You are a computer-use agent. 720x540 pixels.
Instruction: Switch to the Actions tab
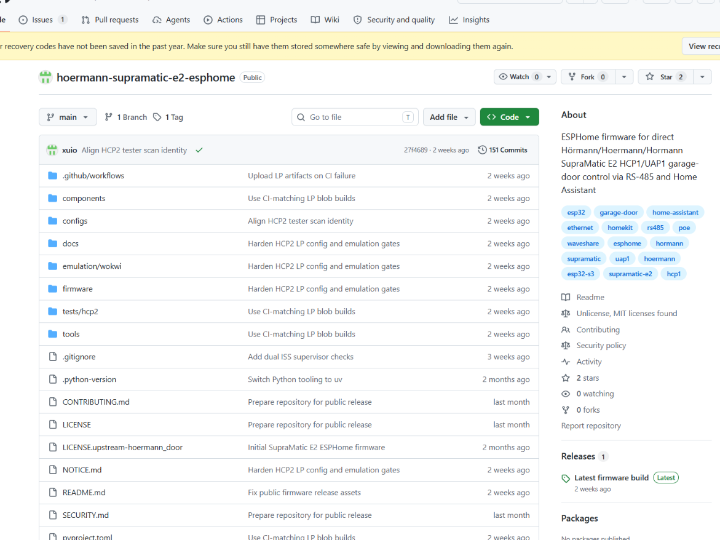click(223, 20)
